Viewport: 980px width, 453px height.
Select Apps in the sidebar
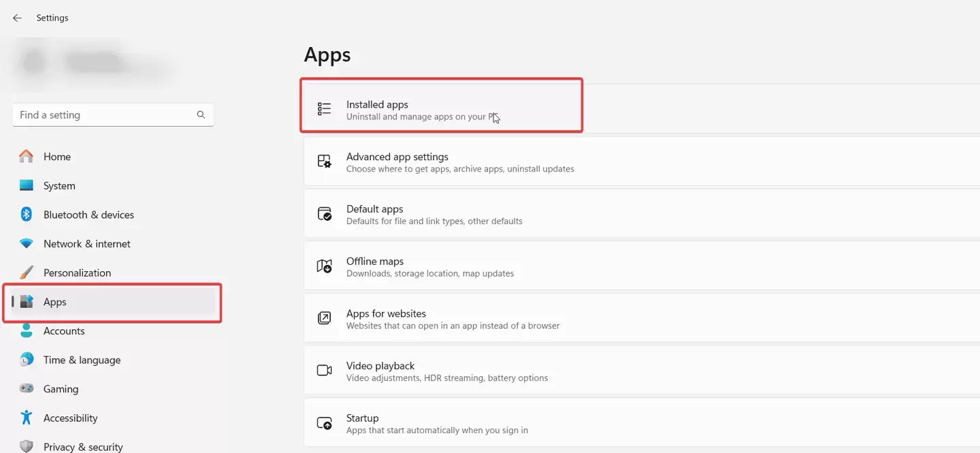[55, 302]
